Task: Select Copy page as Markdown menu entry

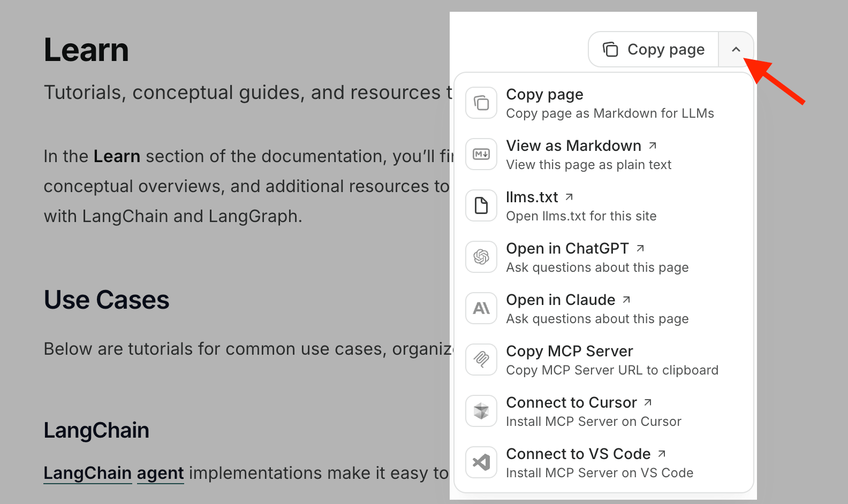Action: pyautogui.click(x=604, y=103)
